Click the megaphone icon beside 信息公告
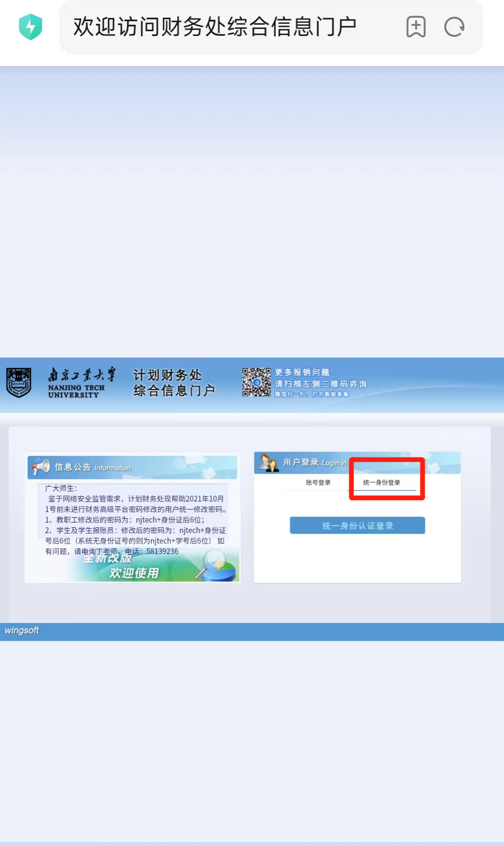 (x=41, y=467)
